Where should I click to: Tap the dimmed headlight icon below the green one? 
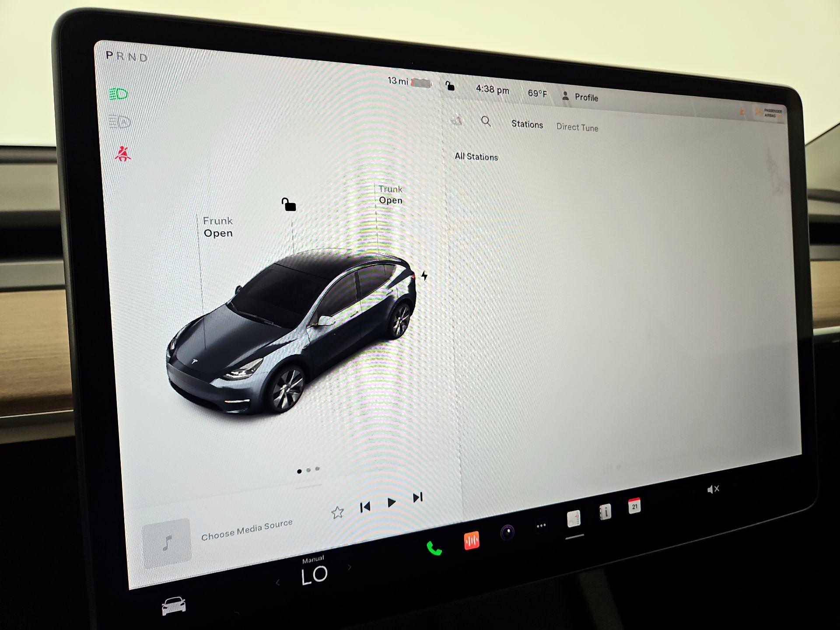coord(119,122)
